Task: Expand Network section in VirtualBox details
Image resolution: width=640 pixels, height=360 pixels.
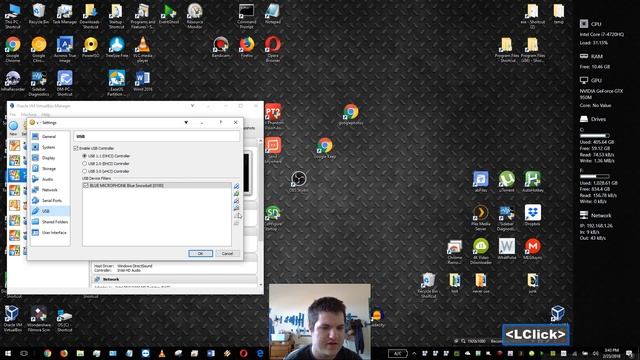Action: point(111,279)
